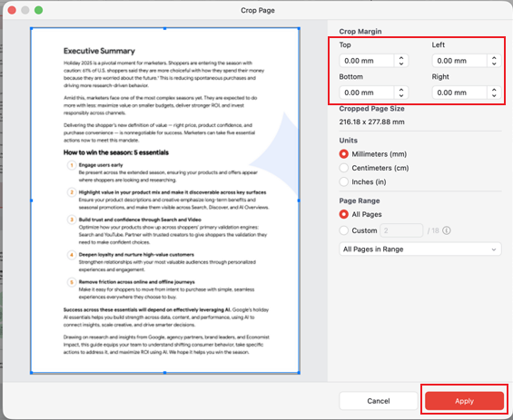The image size is (513, 420).
Task: Open the All Pages in Range dropdown
Action: click(420, 249)
